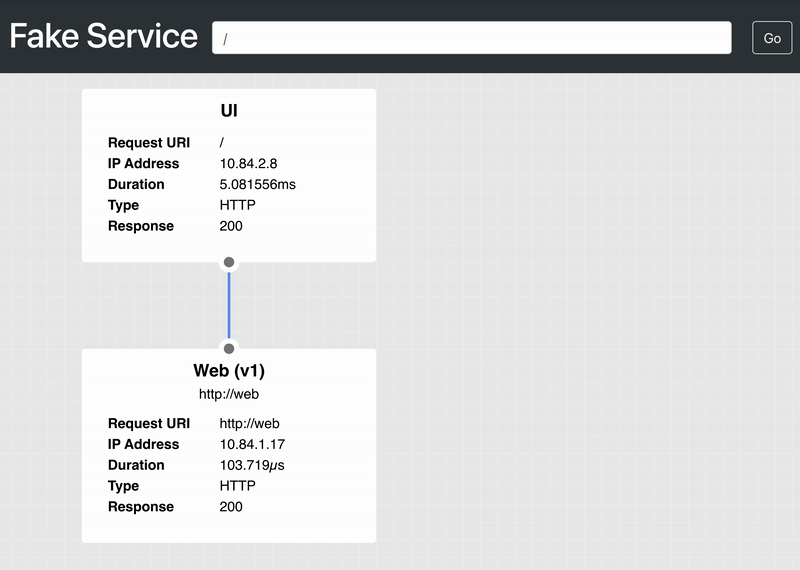Click the UI node's bottom connector dot
This screenshot has width=800, height=570.
pos(229,262)
